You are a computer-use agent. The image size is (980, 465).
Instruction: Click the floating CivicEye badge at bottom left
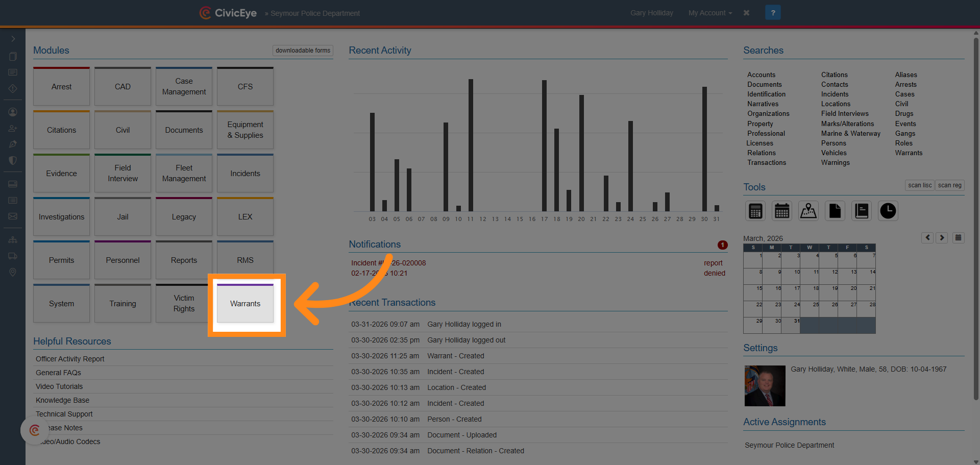coord(35,430)
